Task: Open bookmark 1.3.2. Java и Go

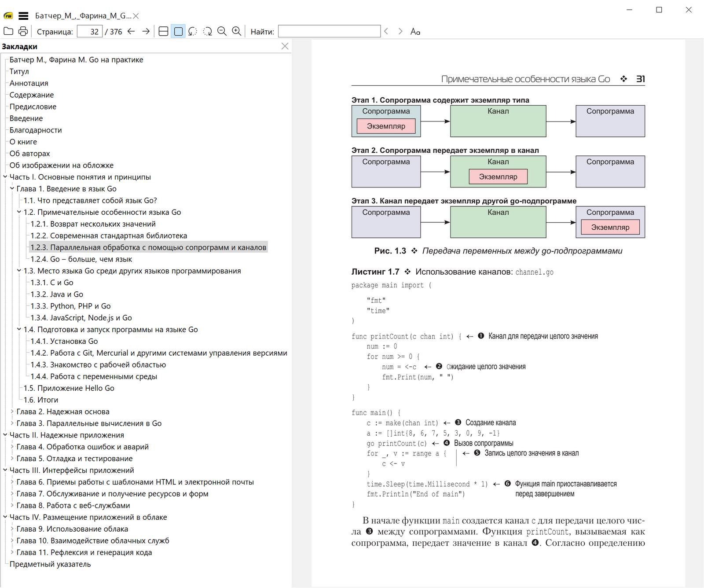Action: tap(57, 294)
